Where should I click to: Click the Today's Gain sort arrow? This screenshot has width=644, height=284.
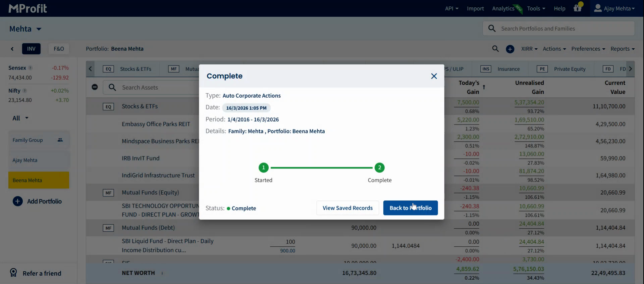[x=484, y=87]
